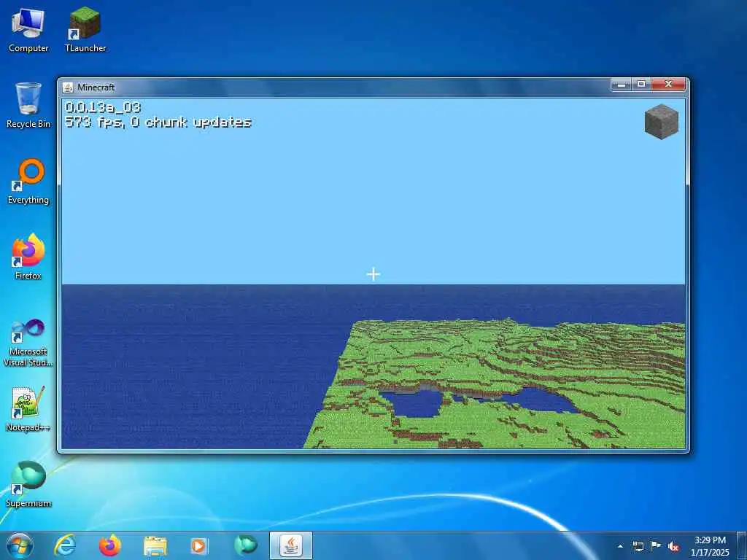Viewport: 747px width, 560px height.
Task: Open the Supermium desktop shortcut
Action: click(x=28, y=484)
